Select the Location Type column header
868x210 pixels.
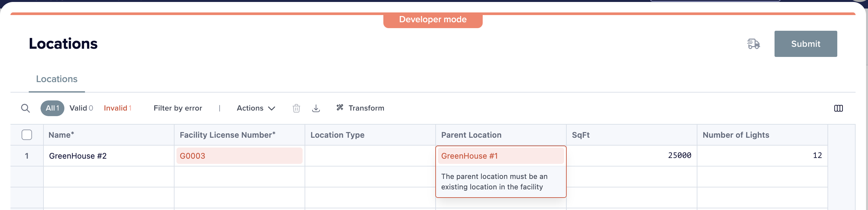click(x=370, y=135)
